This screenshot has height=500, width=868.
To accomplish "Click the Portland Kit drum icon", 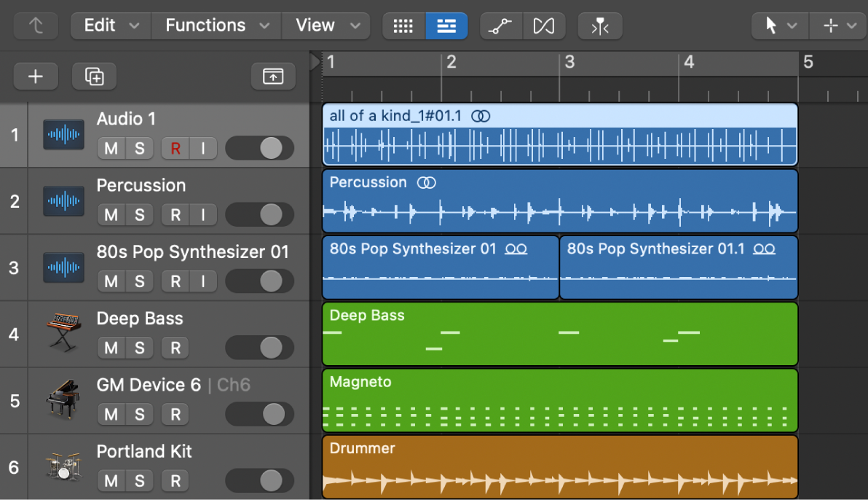I will point(63,466).
